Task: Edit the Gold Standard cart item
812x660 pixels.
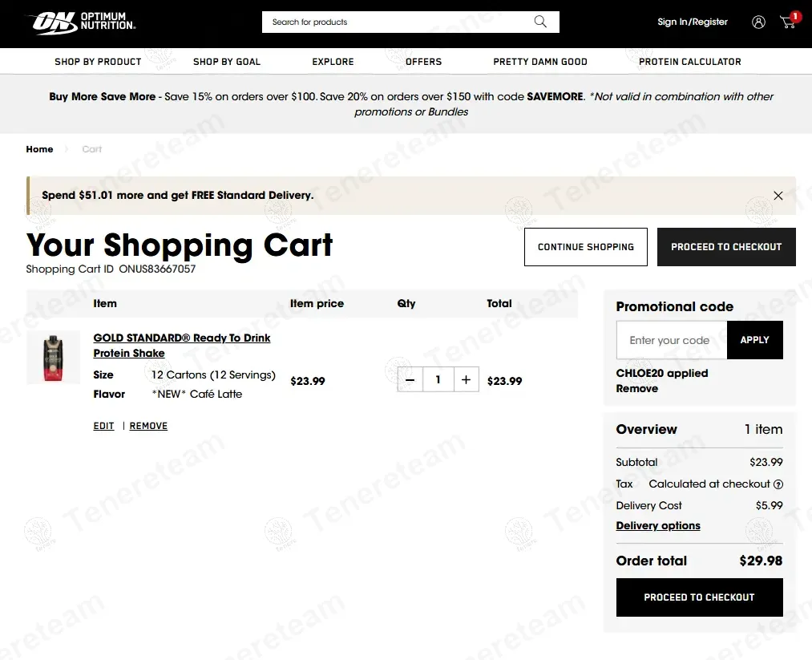Action: [x=103, y=427]
